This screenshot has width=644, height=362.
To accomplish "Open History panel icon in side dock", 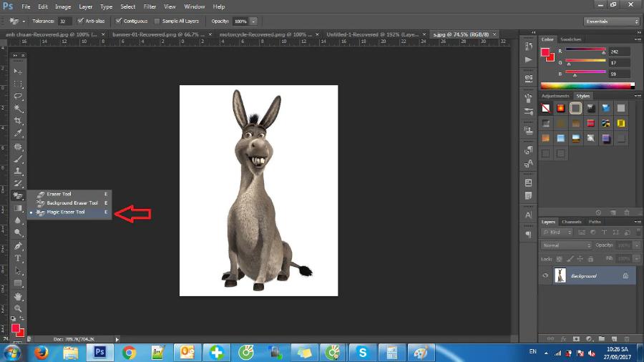I will [x=529, y=47].
